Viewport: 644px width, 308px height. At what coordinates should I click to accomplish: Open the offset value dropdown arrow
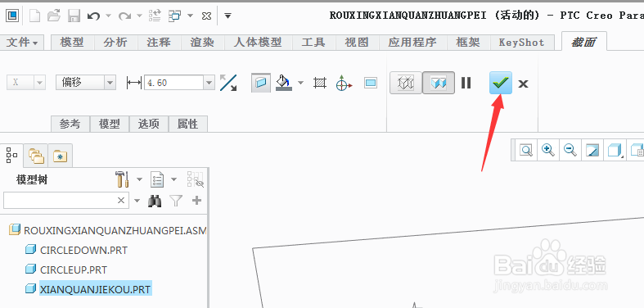click(209, 83)
